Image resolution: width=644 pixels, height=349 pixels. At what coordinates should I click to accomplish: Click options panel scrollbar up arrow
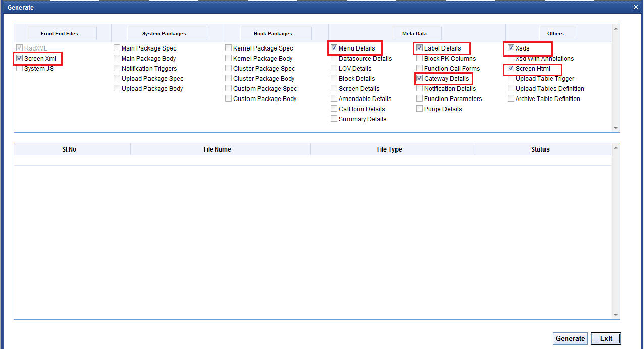point(615,28)
